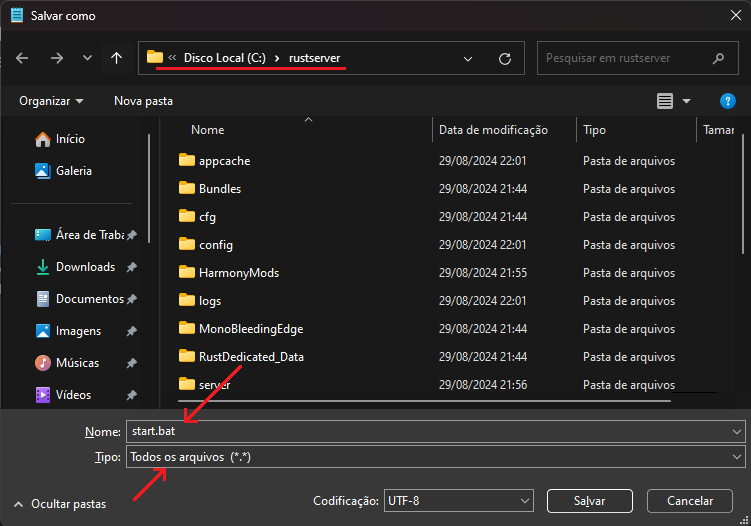The image size is (751, 526).
Task: Select the Bundles folder
Action: [210, 188]
